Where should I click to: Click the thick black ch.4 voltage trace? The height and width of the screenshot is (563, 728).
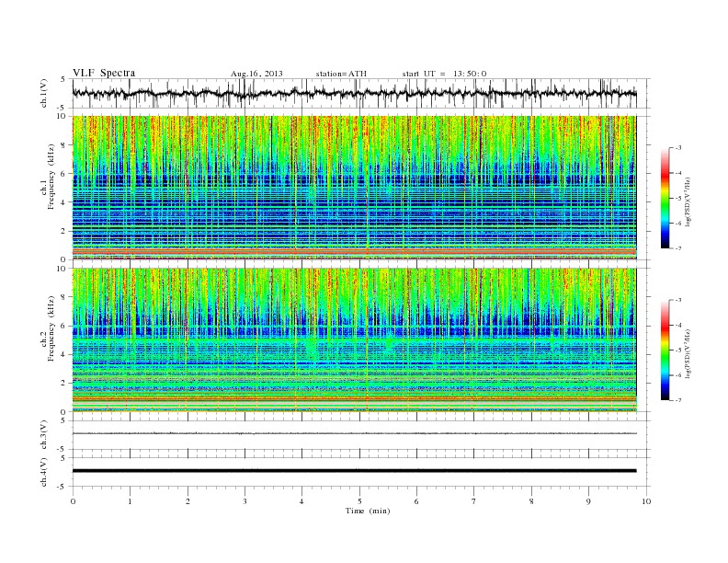click(x=354, y=471)
